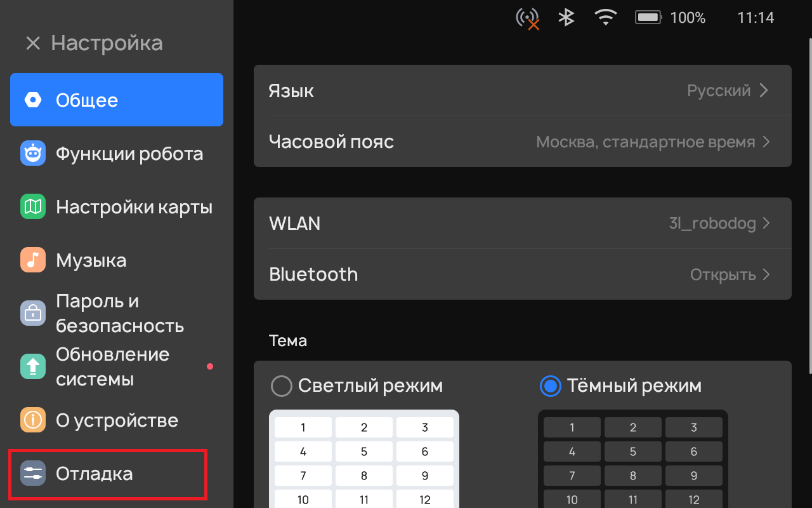The image size is (812, 508).
Task: Close the settings panel with X icon
Action: pyautogui.click(x=32, y=43)
